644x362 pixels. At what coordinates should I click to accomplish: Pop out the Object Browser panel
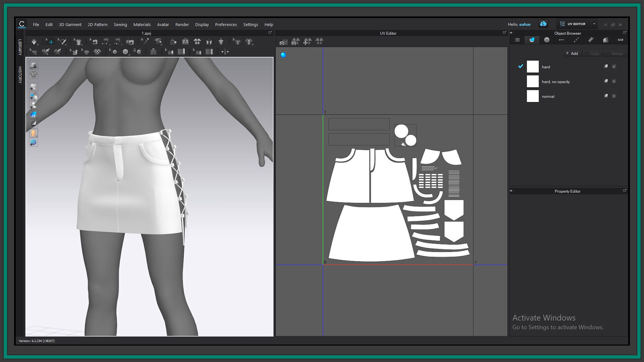[625, 33]
